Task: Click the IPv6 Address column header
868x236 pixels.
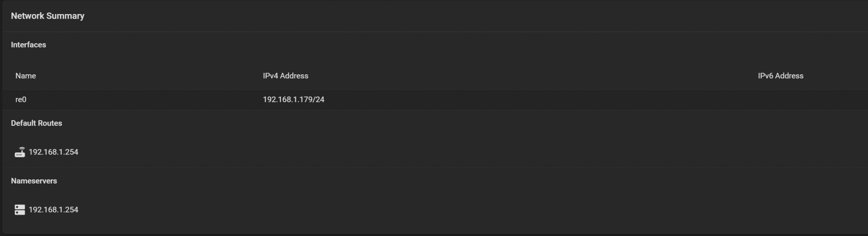Action: point(781,76)
